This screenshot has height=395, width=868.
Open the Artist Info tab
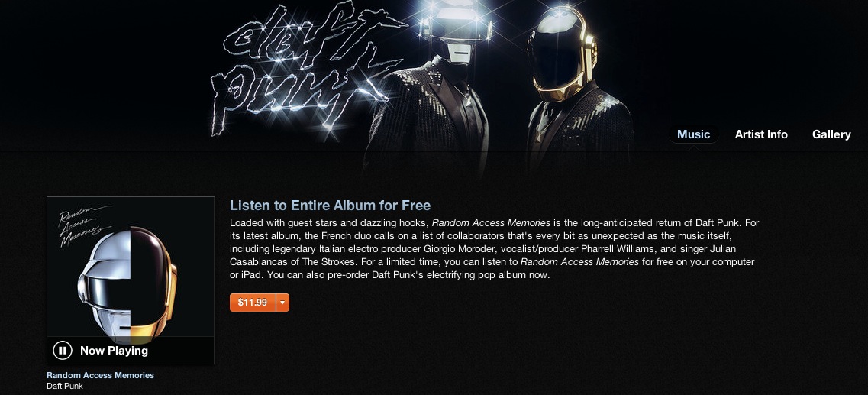pos(760,134)
